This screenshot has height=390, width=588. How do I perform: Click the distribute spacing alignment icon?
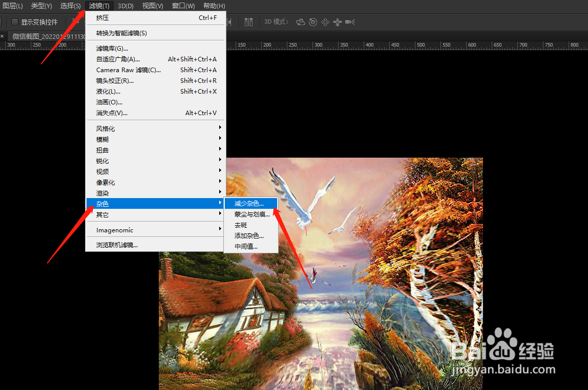248,22
